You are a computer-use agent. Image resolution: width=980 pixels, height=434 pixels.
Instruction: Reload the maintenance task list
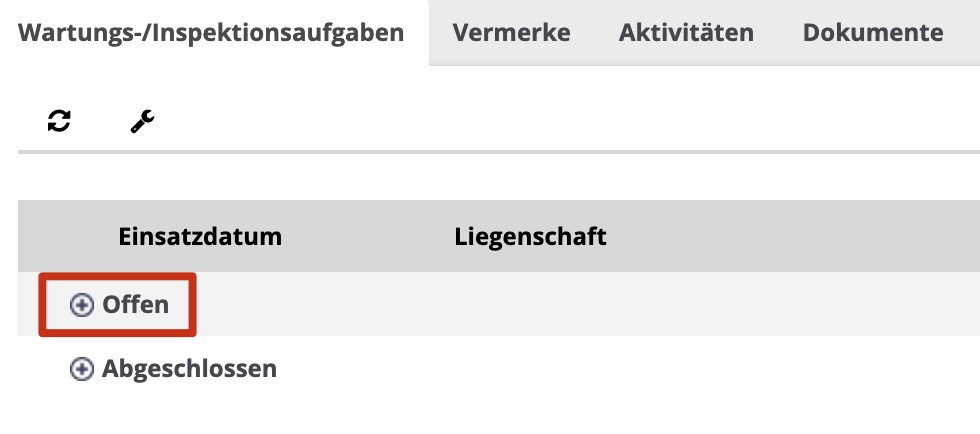point(59,122)
